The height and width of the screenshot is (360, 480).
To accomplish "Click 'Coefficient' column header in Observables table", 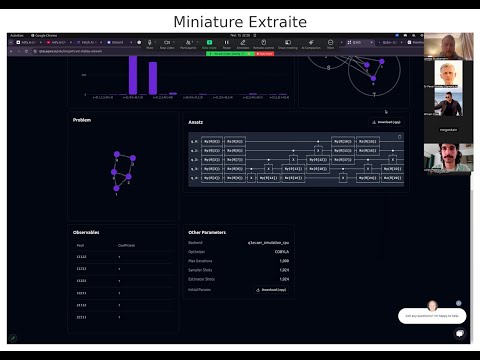I will click(x=126, y=245).
